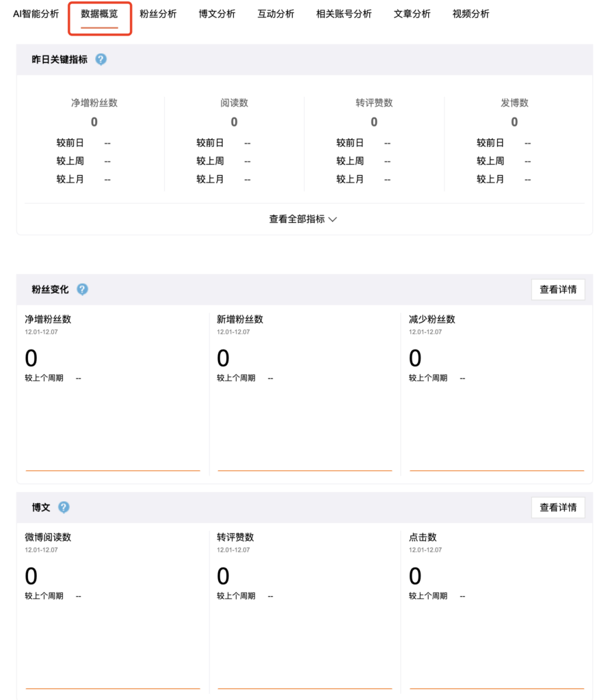Open 博文分析 tab
Image resolution: width=597 pixels, height=700 pixels.
[x=217, y=14]
